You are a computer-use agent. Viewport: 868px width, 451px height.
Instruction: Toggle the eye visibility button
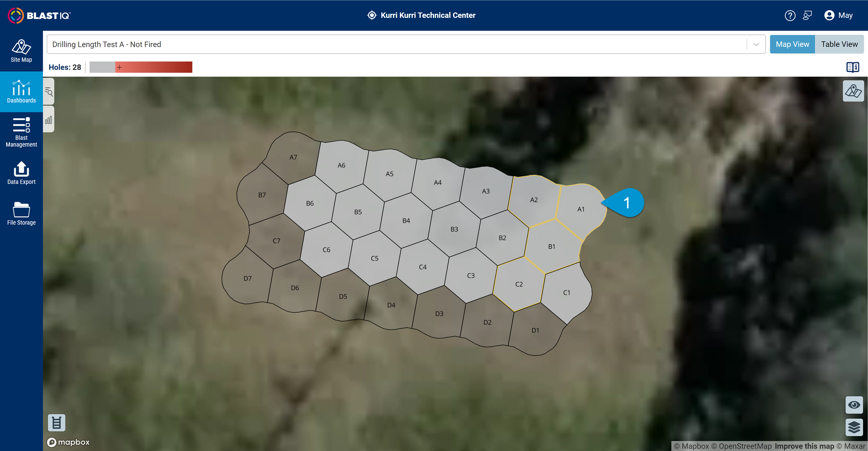coord(854,405)
